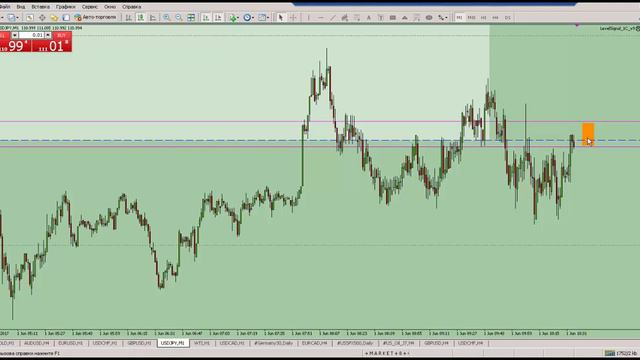Open the Справка menu
Image resolution: width=640 pixels, height=360 pixels.
131,7
